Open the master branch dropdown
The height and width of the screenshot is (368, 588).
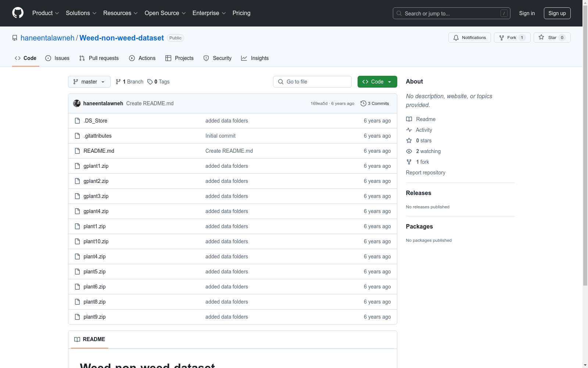[x=89, y=82]
